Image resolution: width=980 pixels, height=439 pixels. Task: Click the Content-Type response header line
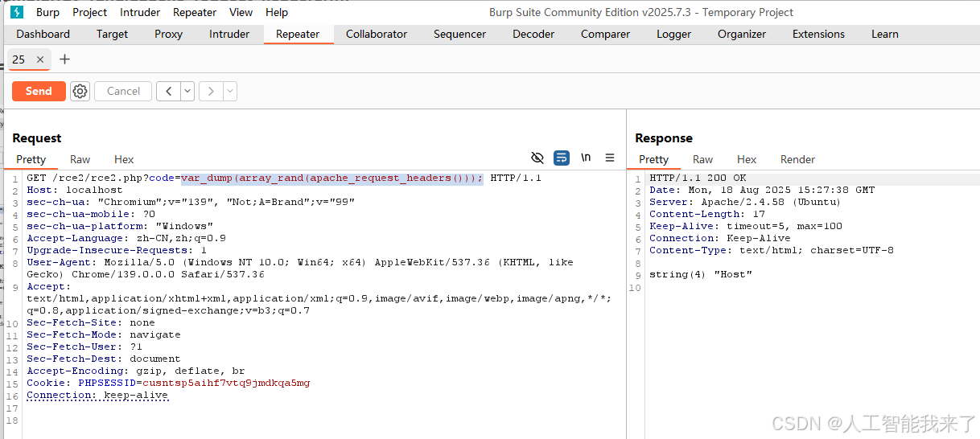tap(772, 250)
